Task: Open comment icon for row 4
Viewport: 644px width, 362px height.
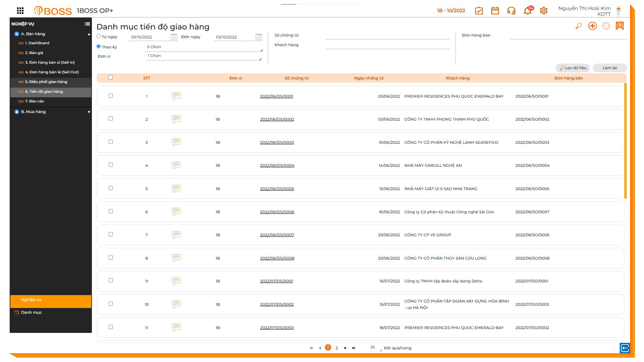Action: (176, 165)
